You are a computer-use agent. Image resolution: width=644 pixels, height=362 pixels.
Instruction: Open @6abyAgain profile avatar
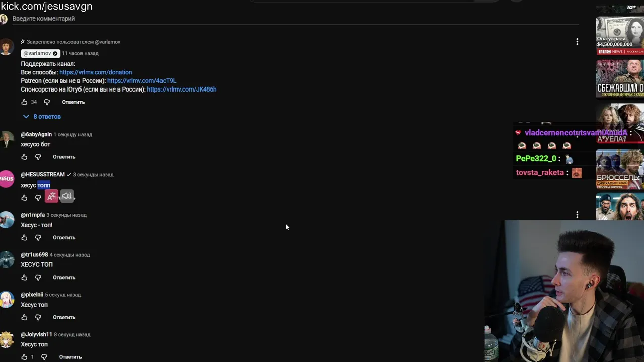tap(7, 139)
